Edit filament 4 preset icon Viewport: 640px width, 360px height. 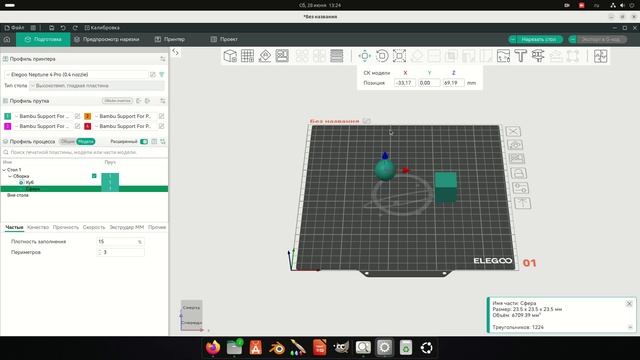pyautogui.click(x=162, y=127)
